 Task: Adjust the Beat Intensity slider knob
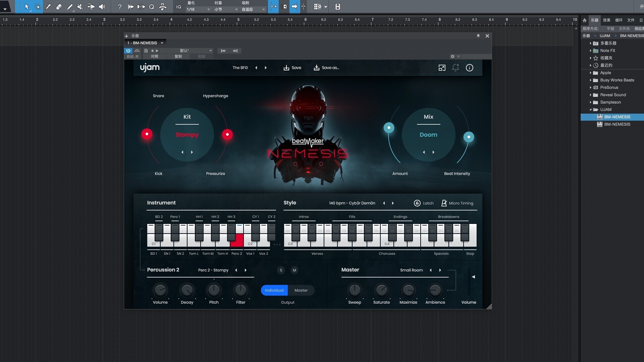point(469,137)
